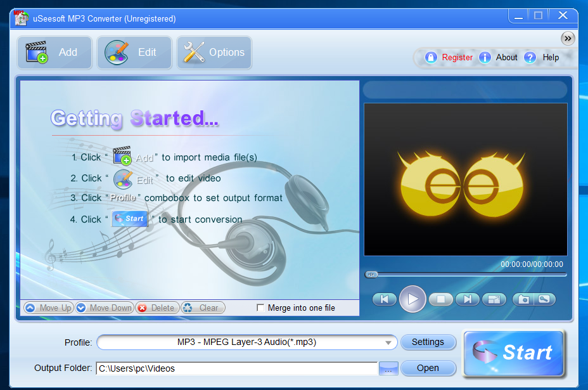This screenshot has height=390, width=588.
Task: Click the Move Down button
Action: [105, 308]
